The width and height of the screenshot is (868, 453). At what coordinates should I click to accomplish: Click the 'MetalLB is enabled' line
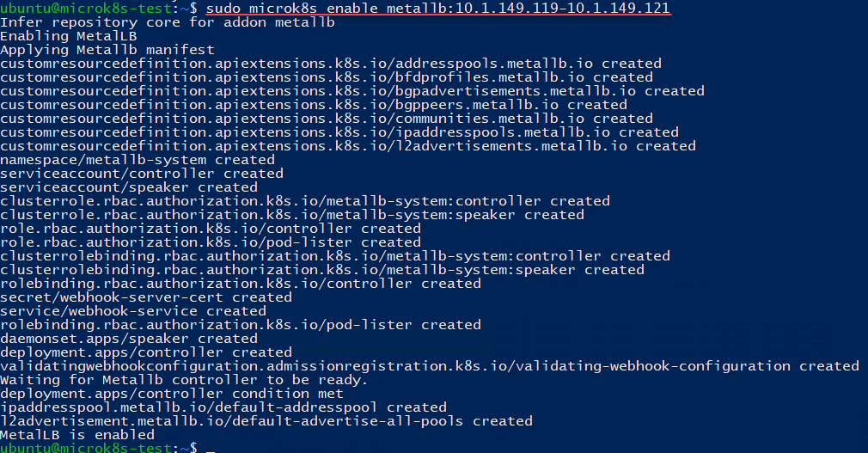click(x=77, y=435)
